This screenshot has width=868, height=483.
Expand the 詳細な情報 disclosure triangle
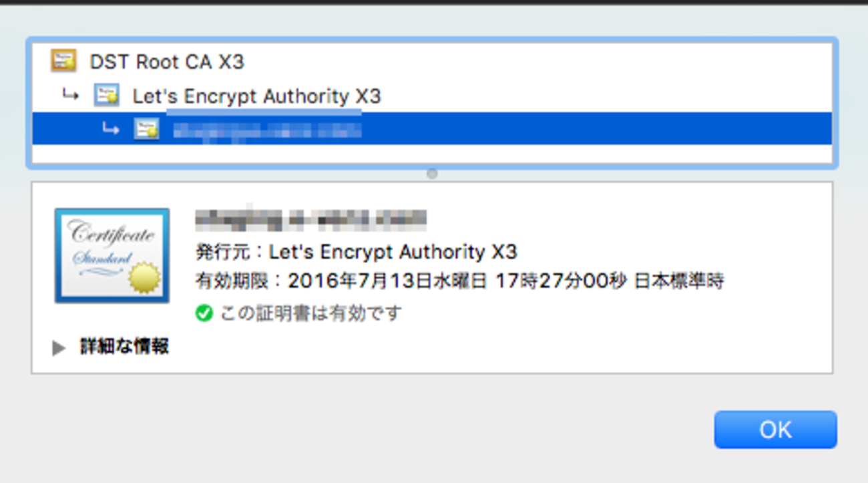[x=59, y=347]
